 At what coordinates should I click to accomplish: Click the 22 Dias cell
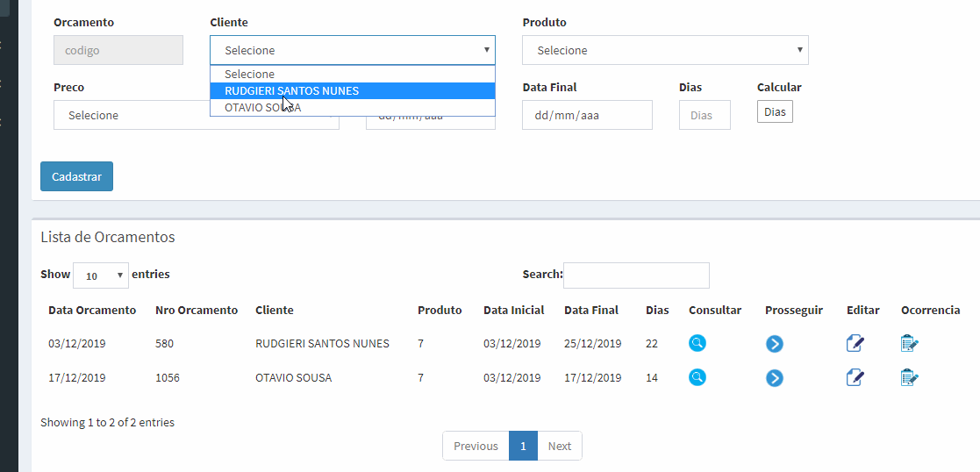tap(652, 343)
